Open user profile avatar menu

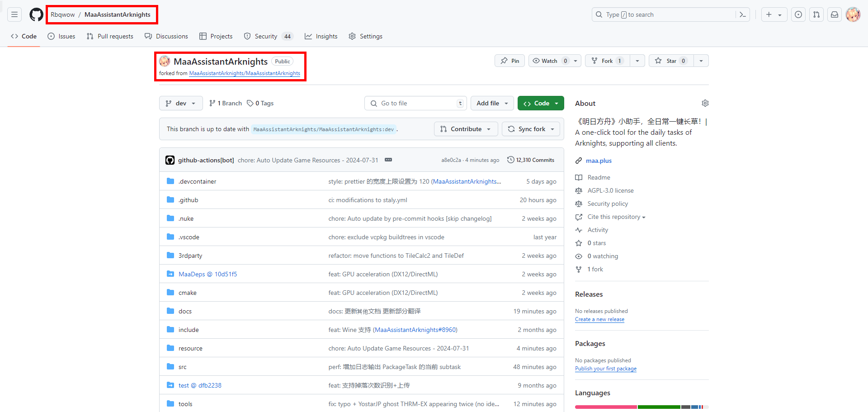pos(853,14)
